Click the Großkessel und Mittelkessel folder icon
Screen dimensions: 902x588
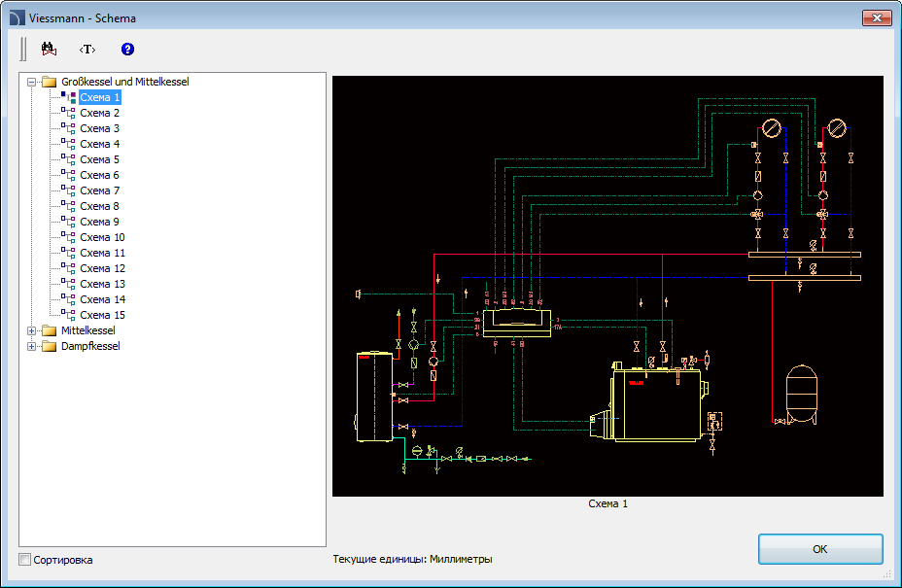click(50, 82)
